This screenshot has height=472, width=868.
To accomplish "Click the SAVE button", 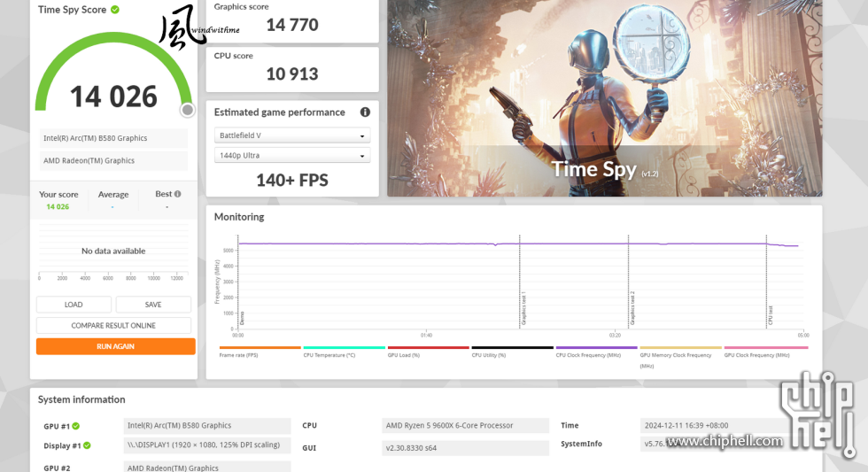I will (x=153, y=305).
